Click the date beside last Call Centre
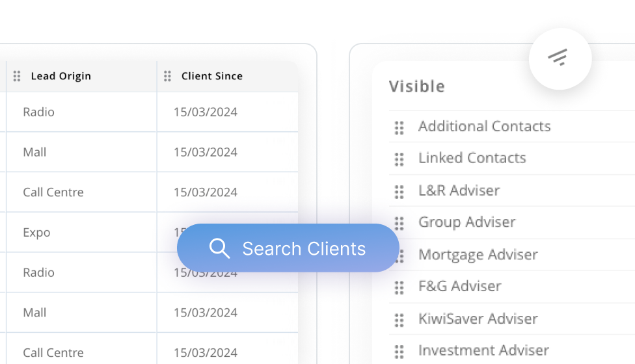Image resolution: width=635 pixels, height=364 pixels. tap(206, 353)
